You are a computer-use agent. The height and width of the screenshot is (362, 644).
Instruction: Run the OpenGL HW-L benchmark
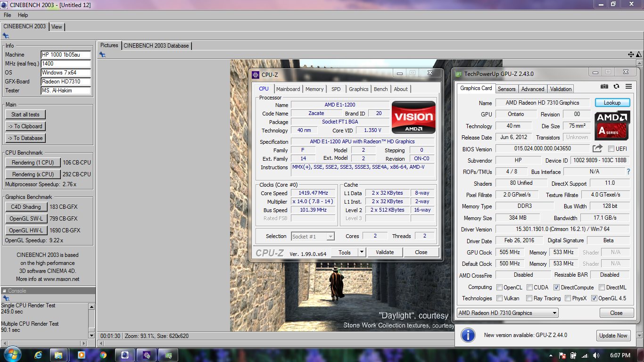point(26,230)
